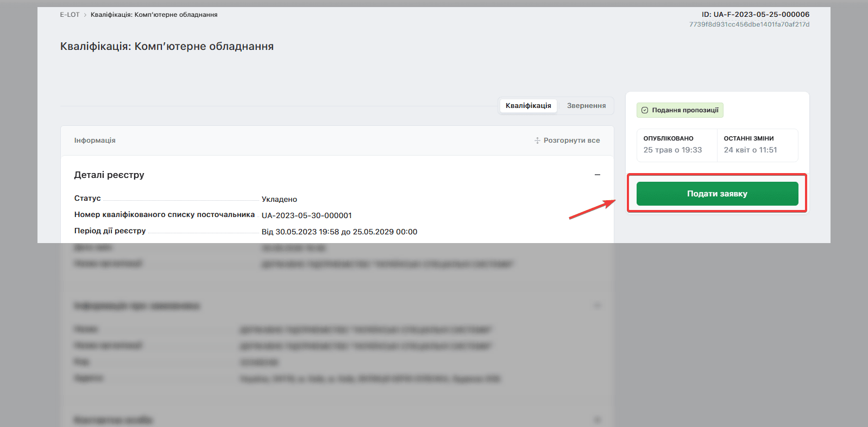Image resolution: width=868 pixels, height=427 pixels.
Task: Click the Опубліковано date 25 трав о 19:33
Action: tap(672, 150)
